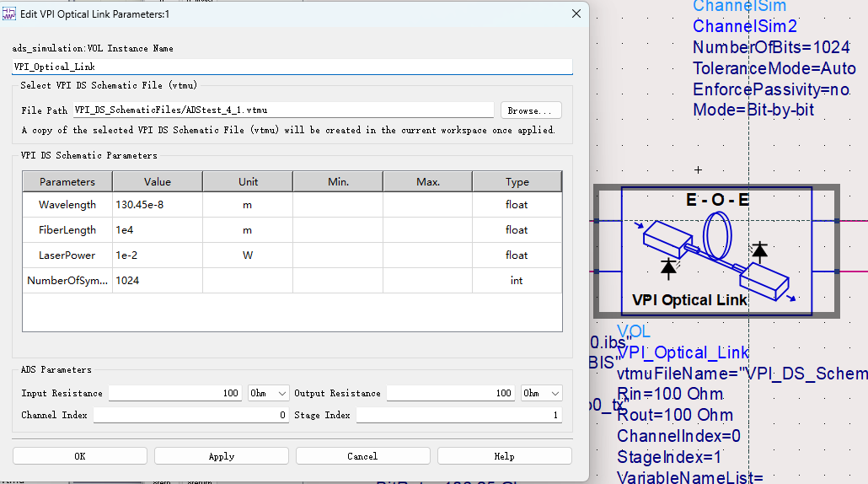Select the Wavelength parameter cell
868x484 pixels.
click(67, 205)
